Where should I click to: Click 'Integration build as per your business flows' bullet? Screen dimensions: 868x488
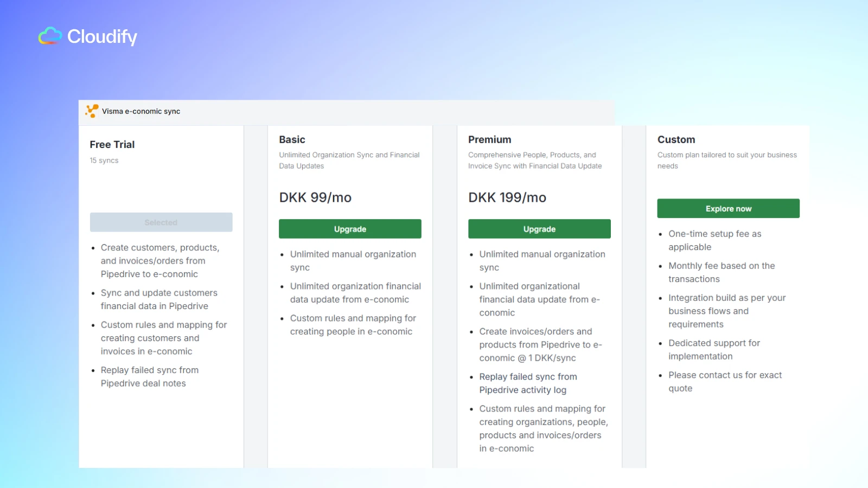point(727,311)
